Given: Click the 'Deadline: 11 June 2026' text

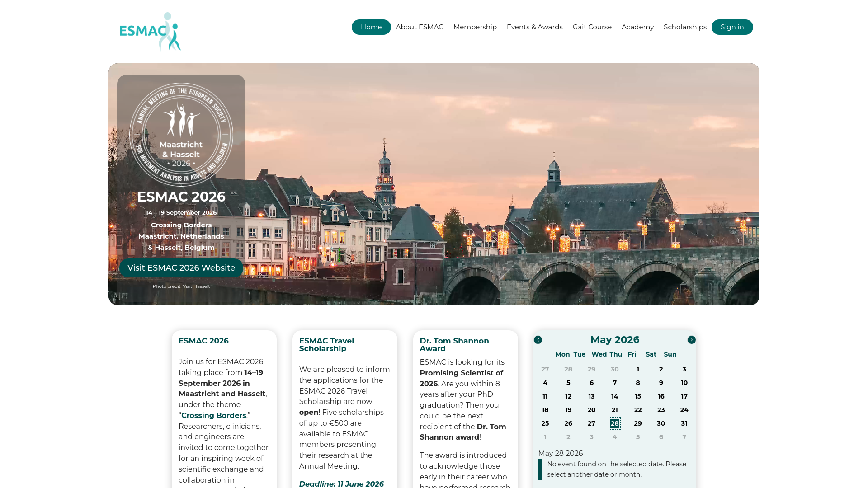Looking at the screenshot, I should coord(341,484).
